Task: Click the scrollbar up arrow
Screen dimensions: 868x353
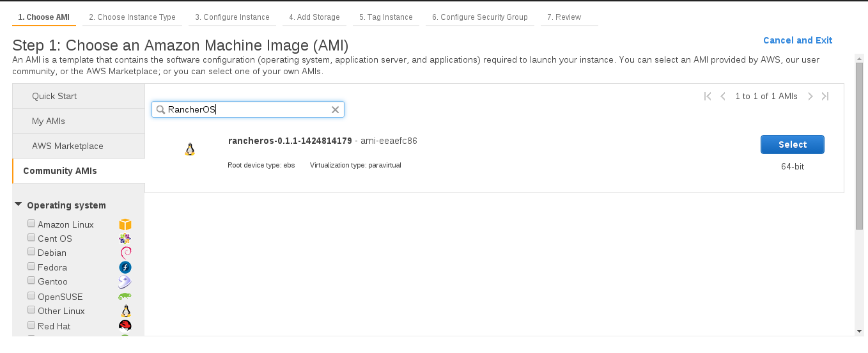Action: [x=860, y=58]
